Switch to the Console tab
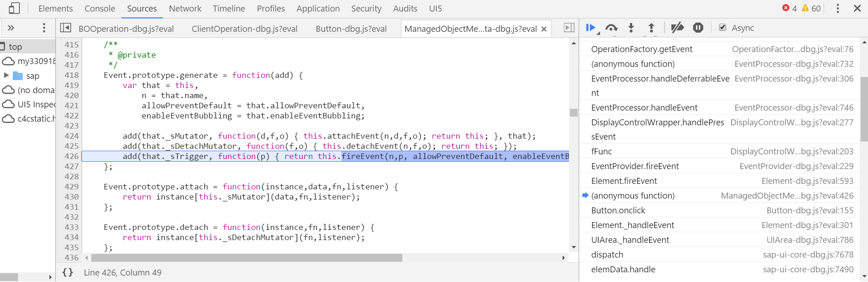 pyautogui.click(x=100, y=8)
